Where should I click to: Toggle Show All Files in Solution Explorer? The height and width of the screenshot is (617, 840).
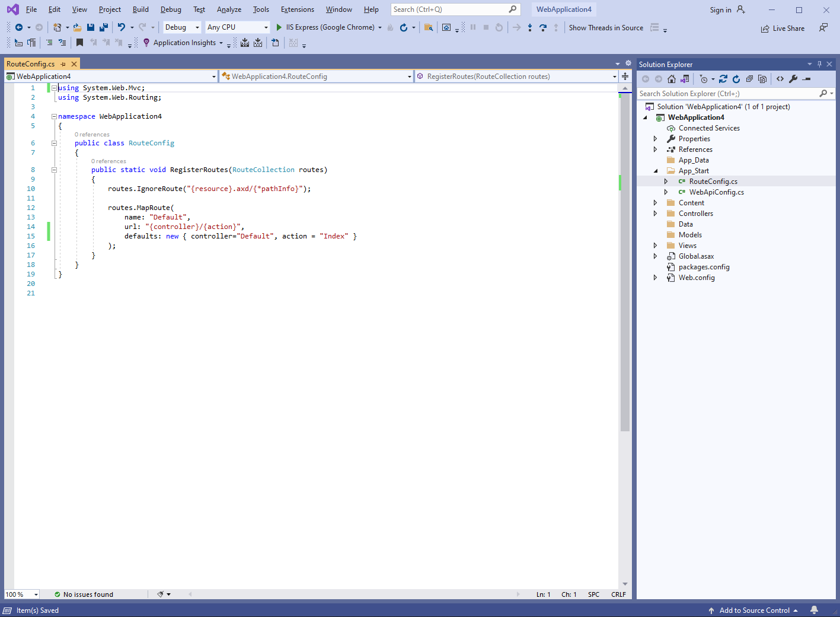coord(762,79)
